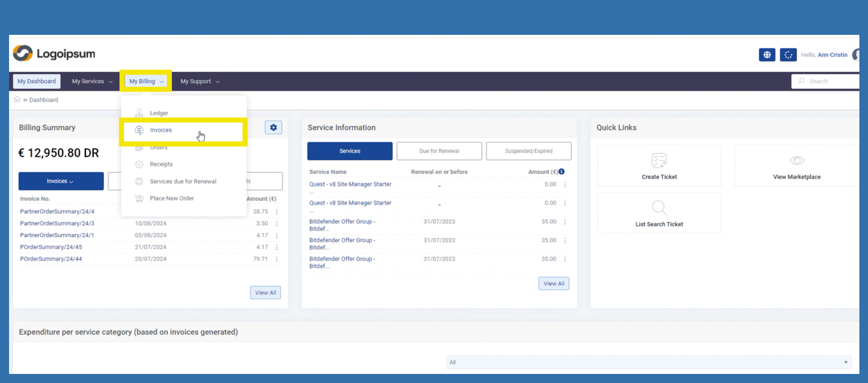Click the List Search Ticket magnifier icon
This screenshot has height=383, width=868.
[x=659, y=208]
